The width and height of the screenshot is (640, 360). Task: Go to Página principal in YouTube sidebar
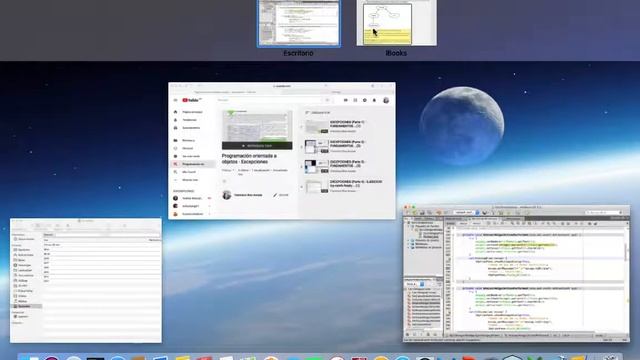[192, 112]
